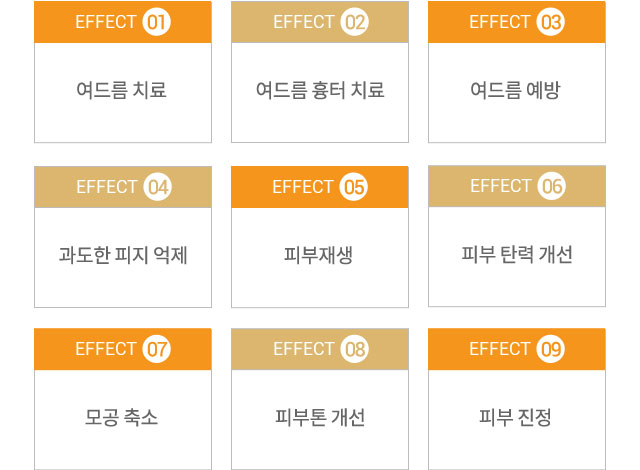Click the 08 number badge
Screen dimensions: 640x470
pos(354,349)
